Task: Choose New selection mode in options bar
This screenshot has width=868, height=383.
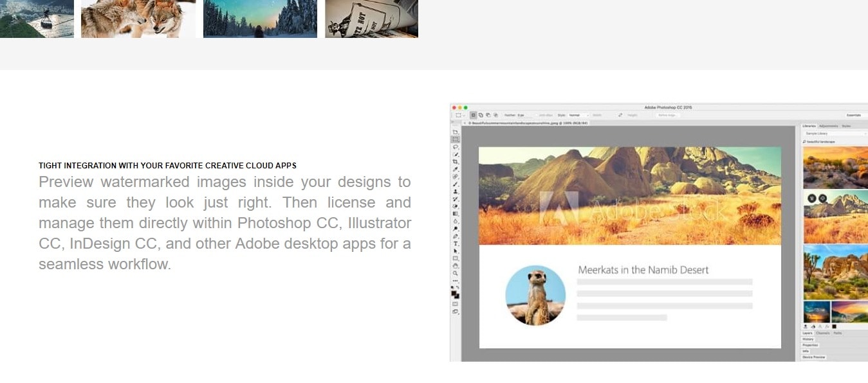Action: 474,115
